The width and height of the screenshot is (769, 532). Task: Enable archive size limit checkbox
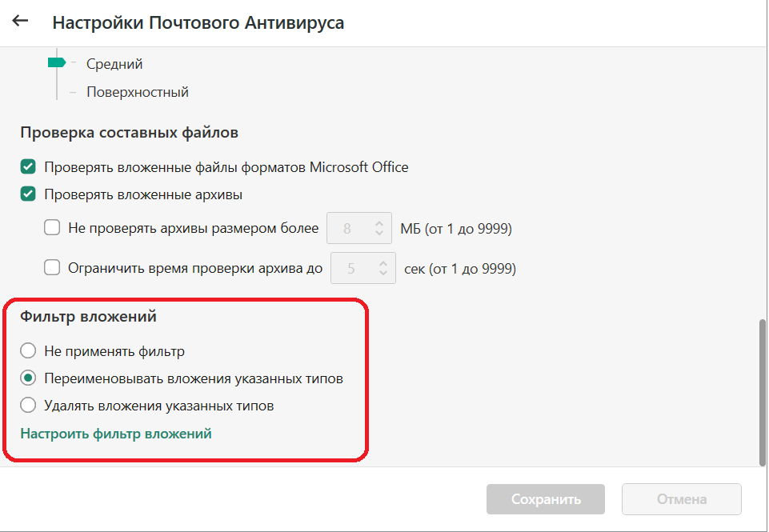coord(53,228)
